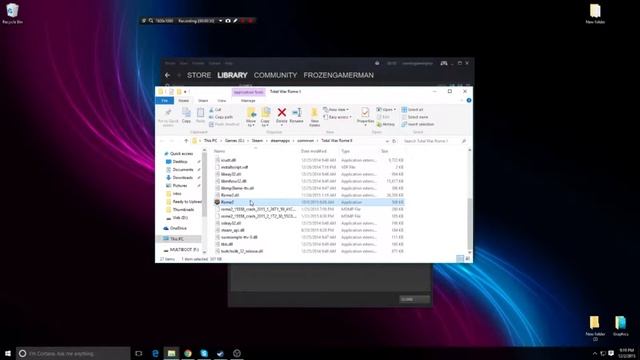This screenshot has width=640, height=360.
Task: Open the Recycle Bin desktop icon
Action: point(12,13)
